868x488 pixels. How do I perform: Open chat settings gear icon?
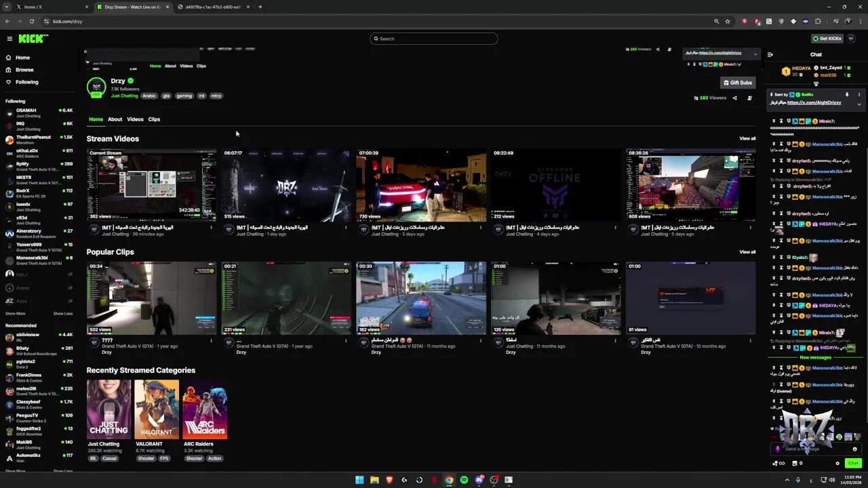837,464
